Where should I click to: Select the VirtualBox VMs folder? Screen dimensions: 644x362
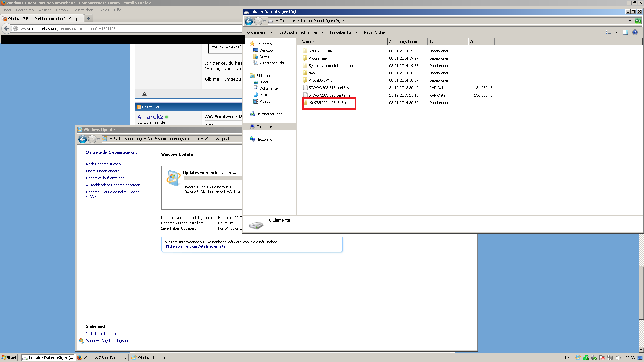click(320, 80)
